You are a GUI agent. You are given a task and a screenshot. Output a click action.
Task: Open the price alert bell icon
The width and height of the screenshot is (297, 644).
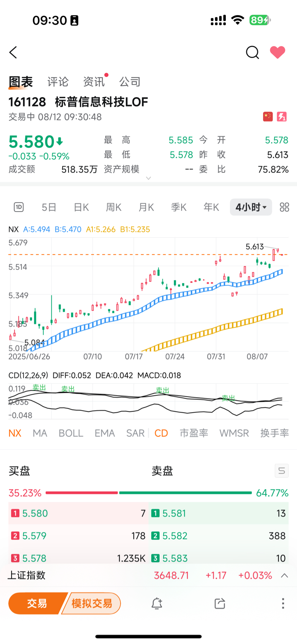[x=157, y=603]
